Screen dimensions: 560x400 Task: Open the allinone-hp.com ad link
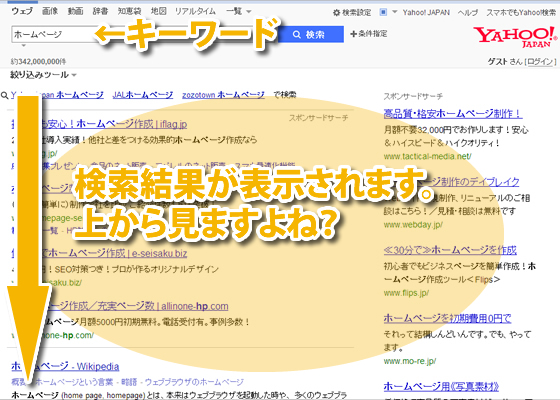click(x=120, y=306)
